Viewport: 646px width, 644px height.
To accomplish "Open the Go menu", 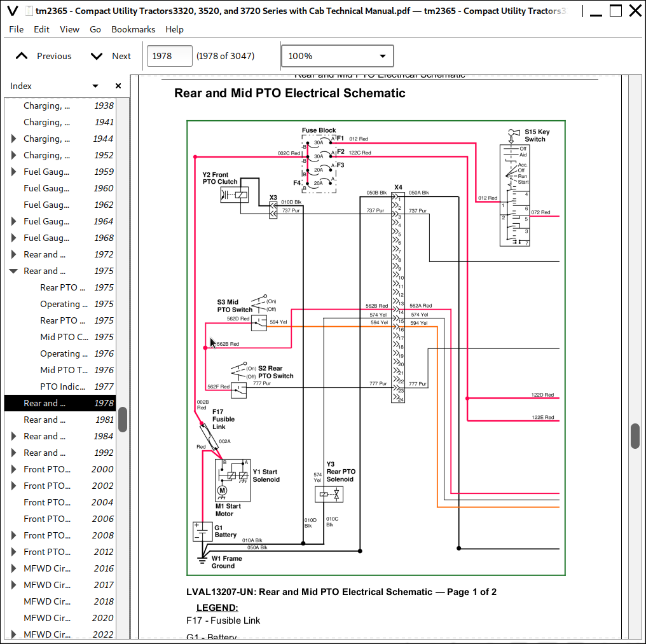I will point(95,29).
